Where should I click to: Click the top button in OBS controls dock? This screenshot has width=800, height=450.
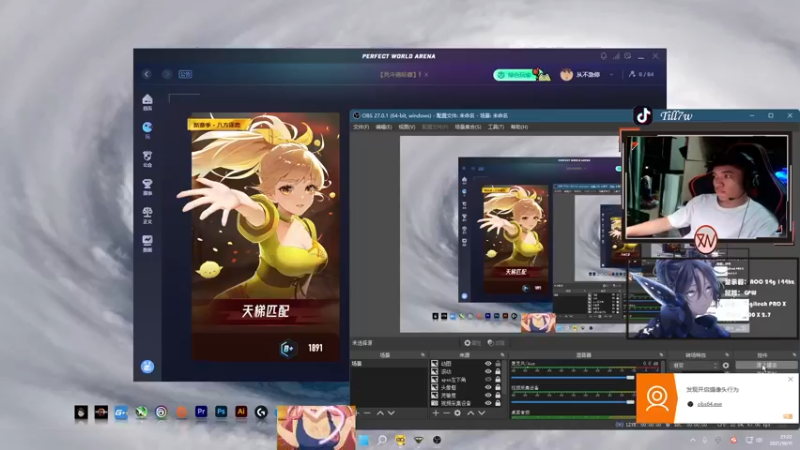(x=766, y=365)
